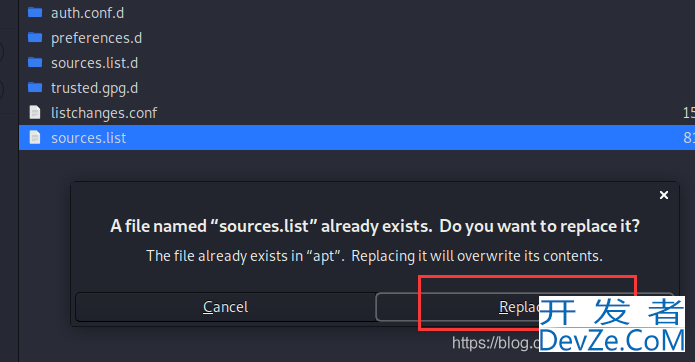Click the listchanges.conf document icon
The width and height of the screenshot is (695, 362).
coord(35,113)
